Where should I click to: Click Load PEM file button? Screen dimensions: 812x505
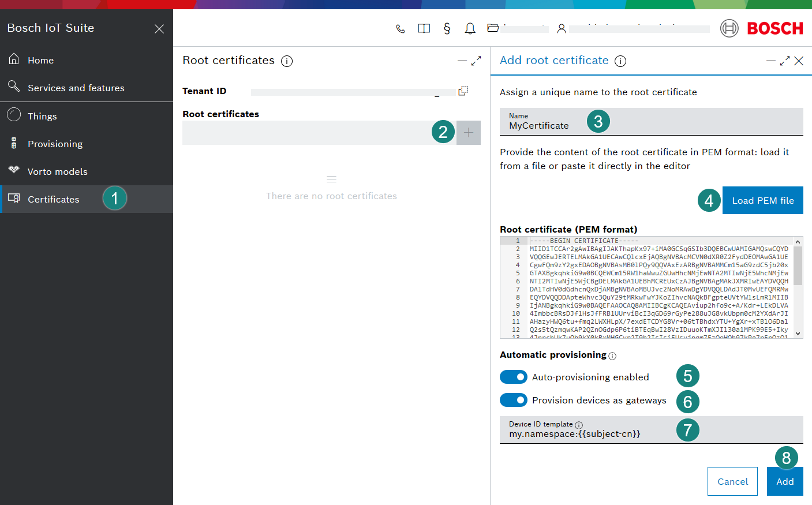[x=763, y=200]
